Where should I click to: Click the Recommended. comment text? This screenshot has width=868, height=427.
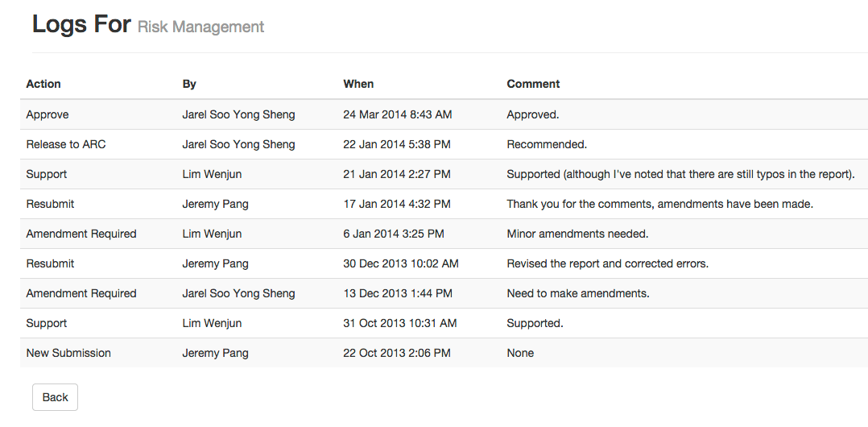point(547,144)
